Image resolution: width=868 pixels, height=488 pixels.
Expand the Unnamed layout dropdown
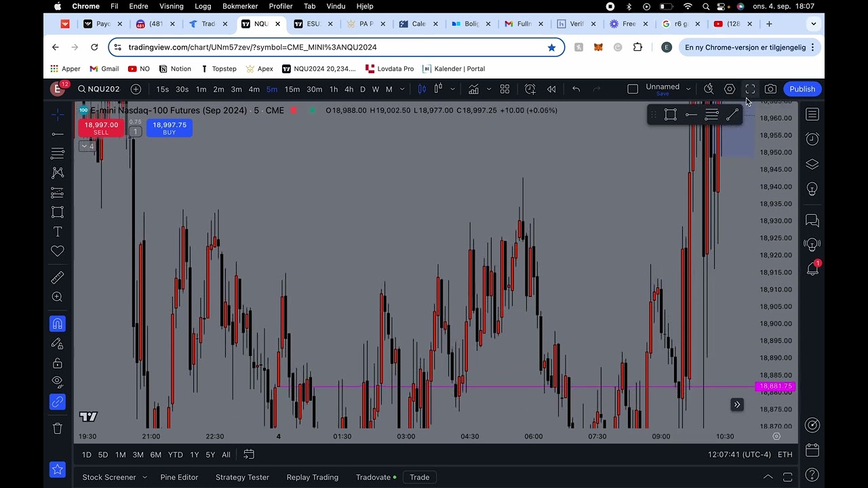(x=688, y=89)
